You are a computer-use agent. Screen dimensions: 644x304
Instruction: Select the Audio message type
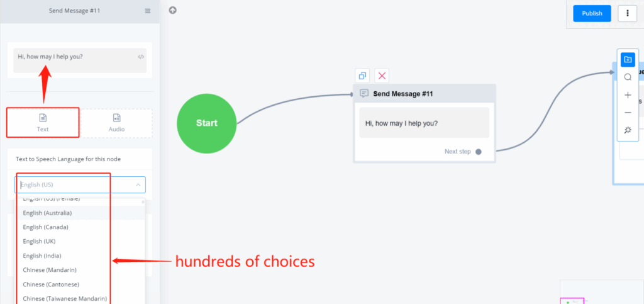coord(116,123)
